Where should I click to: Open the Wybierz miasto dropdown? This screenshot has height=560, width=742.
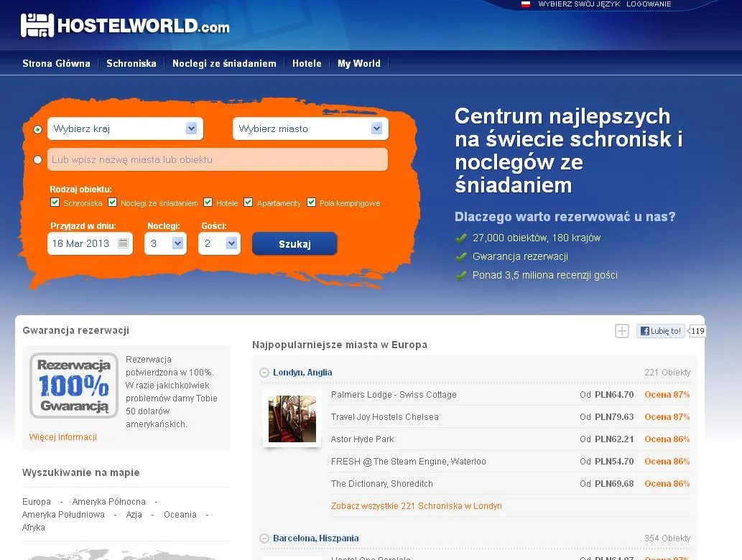[310, 129]
